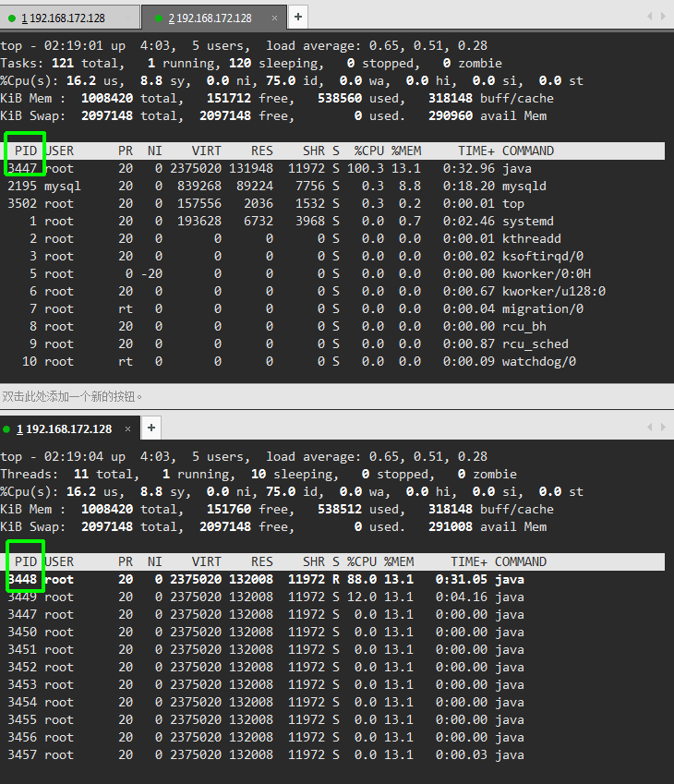The width and height of the screenshot is (674, 784).
Task: Click USER column header in upper top output
Action: [x=59, y=151]
